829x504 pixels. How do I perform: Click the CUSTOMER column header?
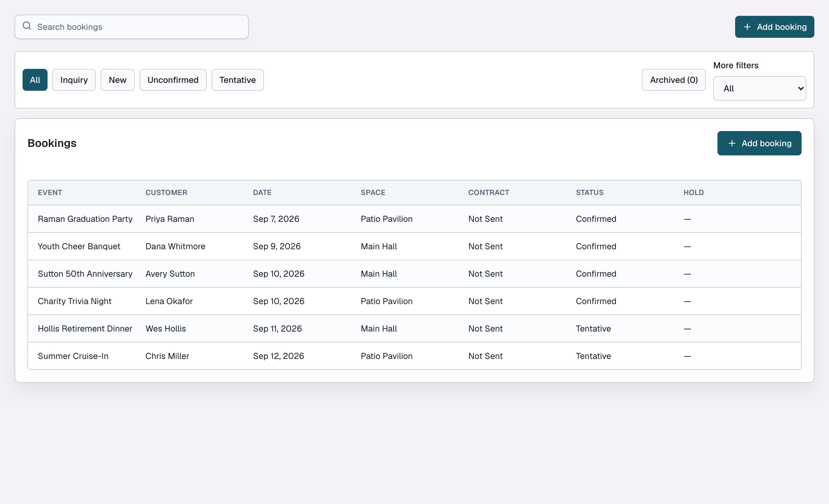[166, 193]
